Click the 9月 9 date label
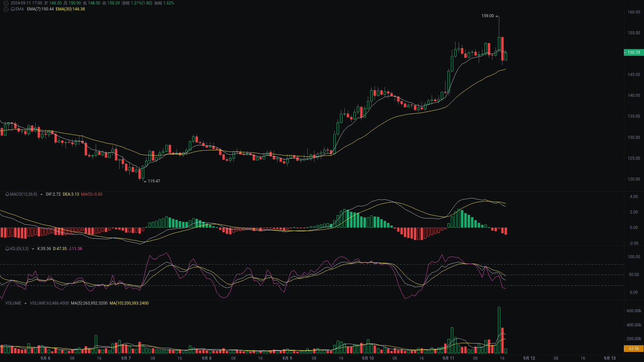644x362 pixels. [287, 358]
